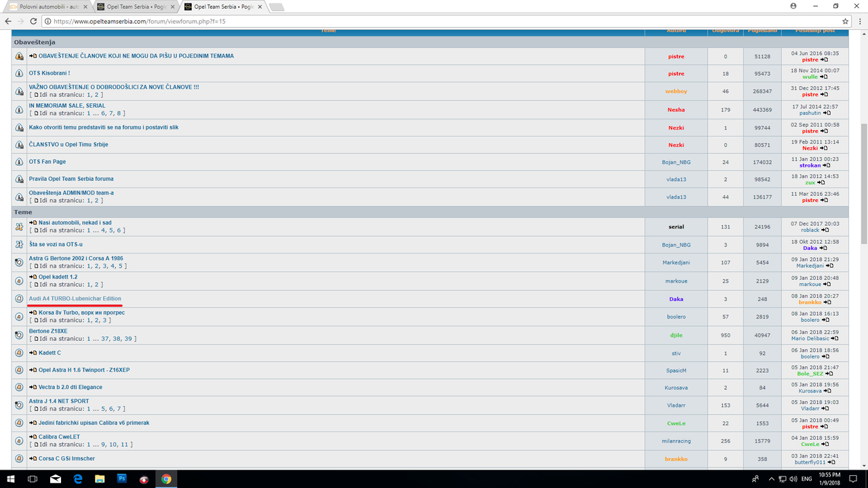Jump to last post by roblack
The width and height of the screenshot is (868, 488).
click(825, 230)
